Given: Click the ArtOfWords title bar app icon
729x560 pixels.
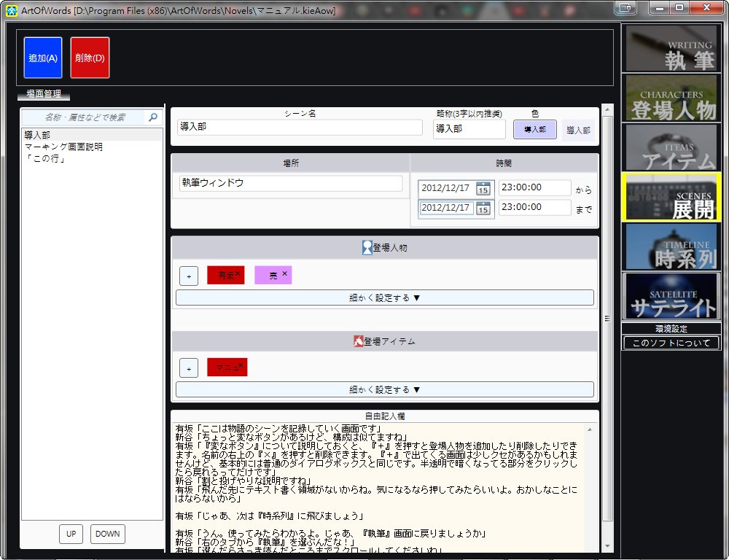Looking at the screenshot, I should [12, 10].
